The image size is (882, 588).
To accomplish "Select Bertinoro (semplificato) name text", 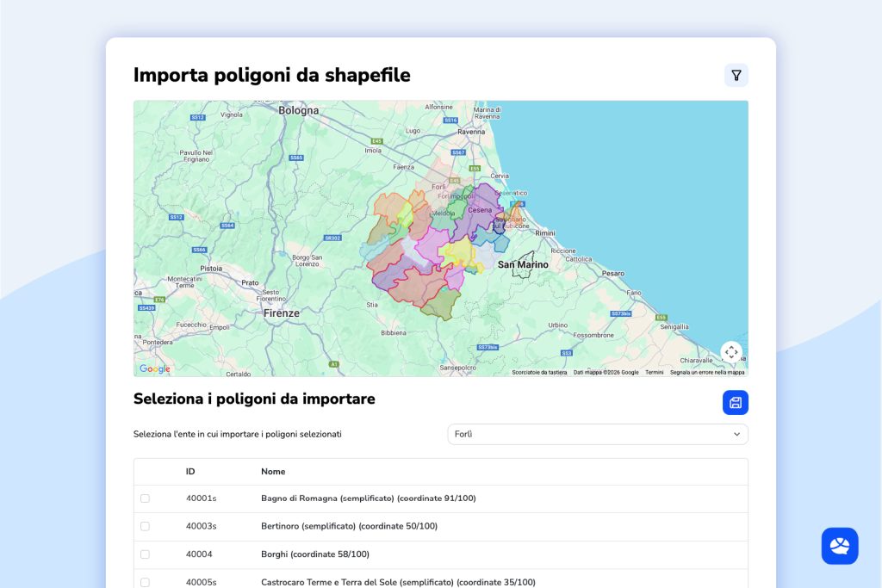I will coord(350,526).
